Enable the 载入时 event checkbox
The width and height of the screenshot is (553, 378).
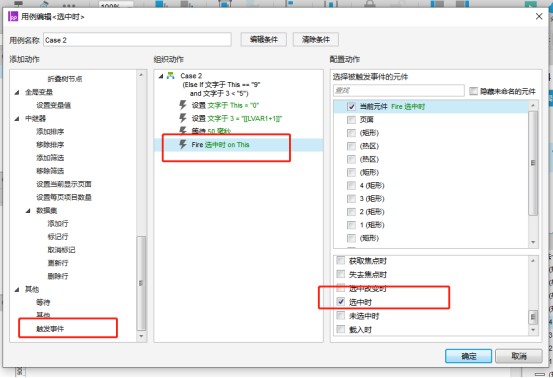pos(340,329)
